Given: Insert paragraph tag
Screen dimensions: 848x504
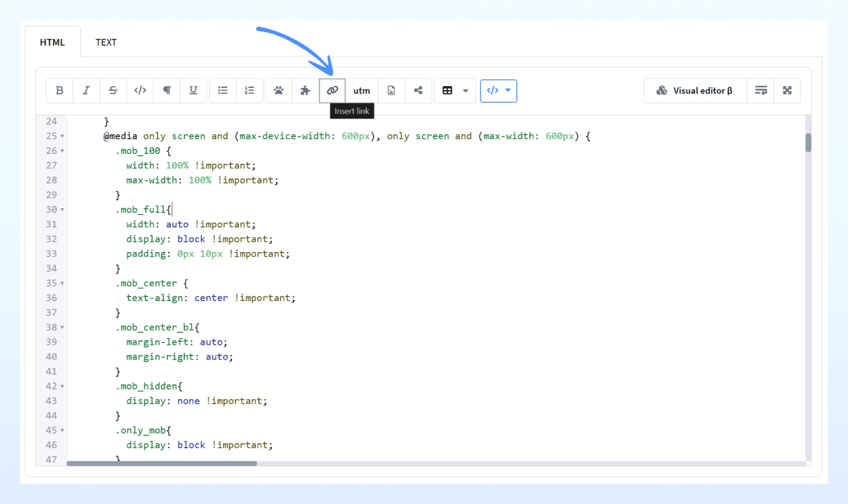Looking at the screenshot, I should coord(166,91).
